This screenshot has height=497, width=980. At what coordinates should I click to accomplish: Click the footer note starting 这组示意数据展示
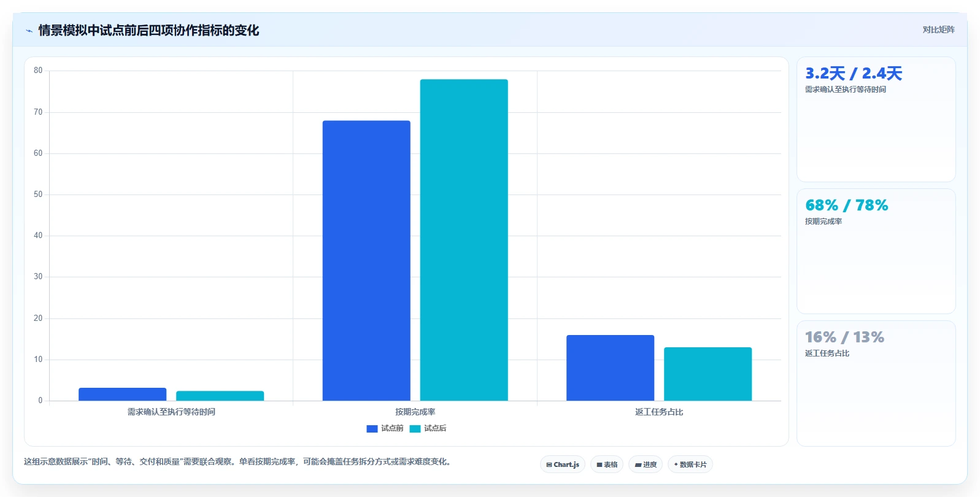(x=239, y=461)
